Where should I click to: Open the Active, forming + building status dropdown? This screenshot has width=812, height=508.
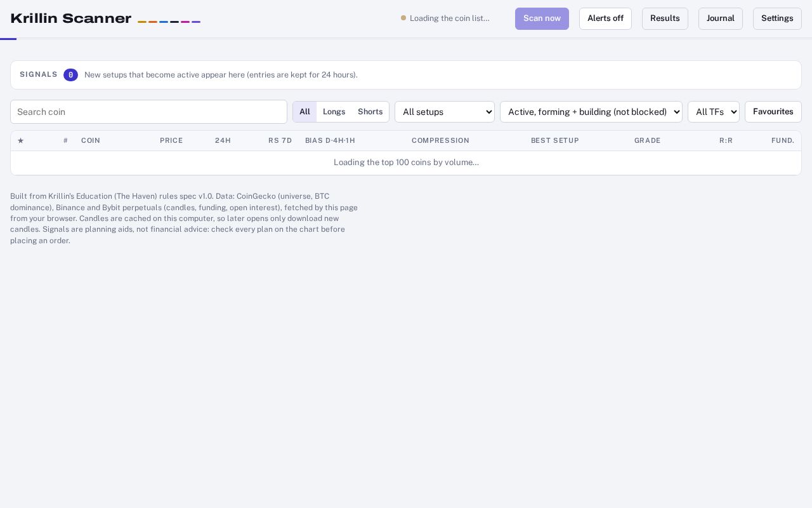tap(591, 112)
